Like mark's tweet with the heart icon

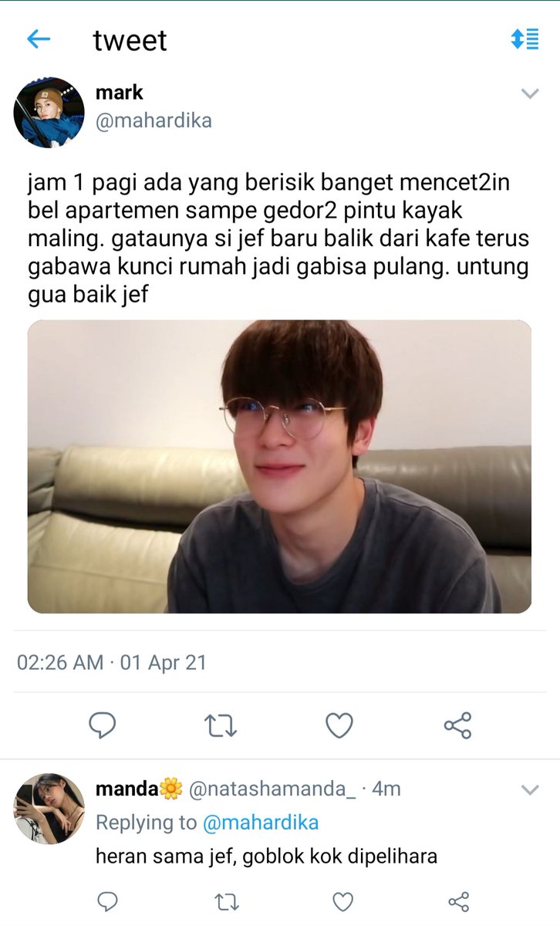pyautogui.click(x=339, y=725)
